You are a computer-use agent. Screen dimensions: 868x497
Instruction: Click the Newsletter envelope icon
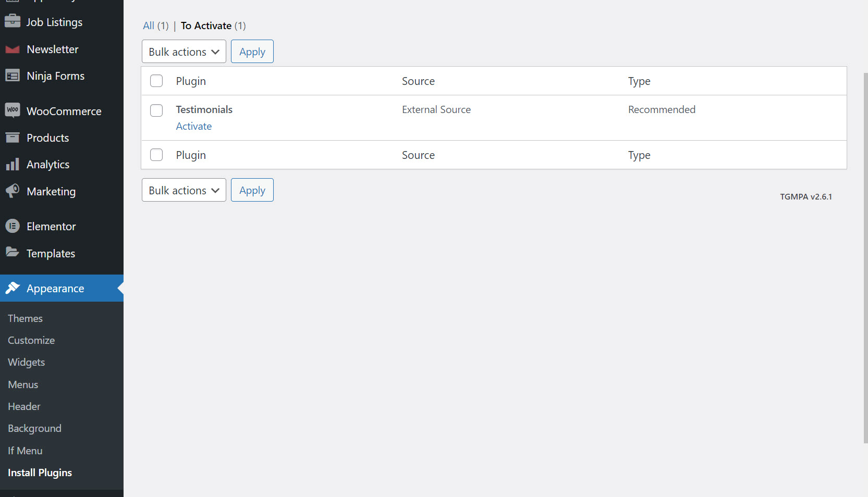pos(13,49)
